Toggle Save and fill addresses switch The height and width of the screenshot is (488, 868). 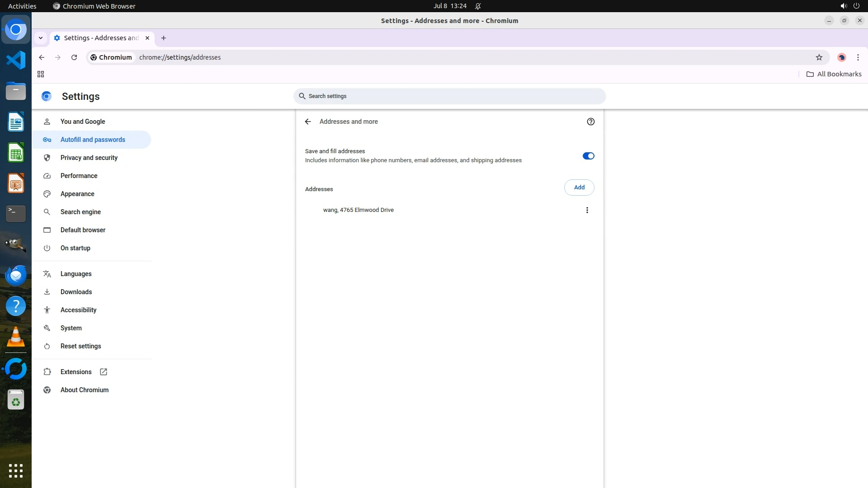point(588,156)
